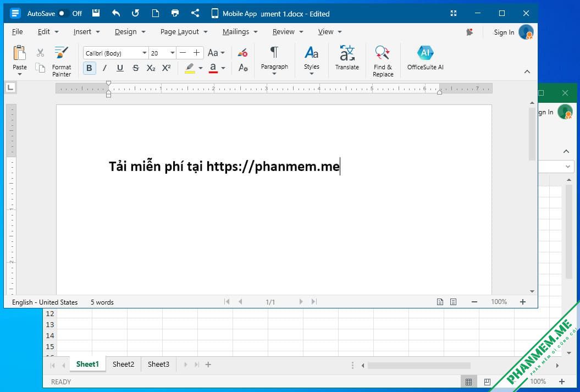The width and height of the screenshot is (580, 392).
Task: Apply yellow text highlight color
Action: pyautogui.click(x=190, y=68)
